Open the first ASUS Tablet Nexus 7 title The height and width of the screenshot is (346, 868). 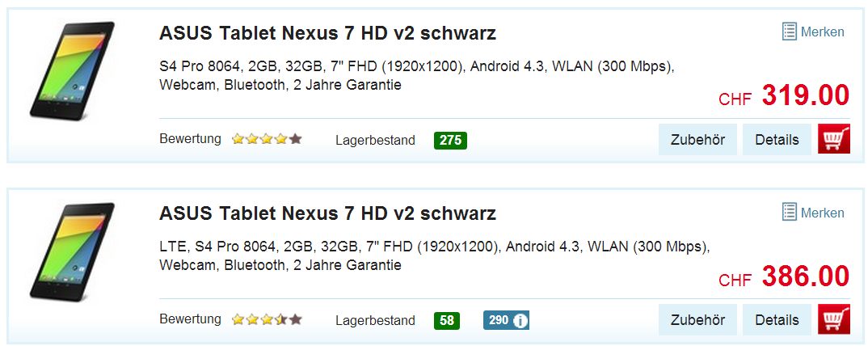(327, 34)
